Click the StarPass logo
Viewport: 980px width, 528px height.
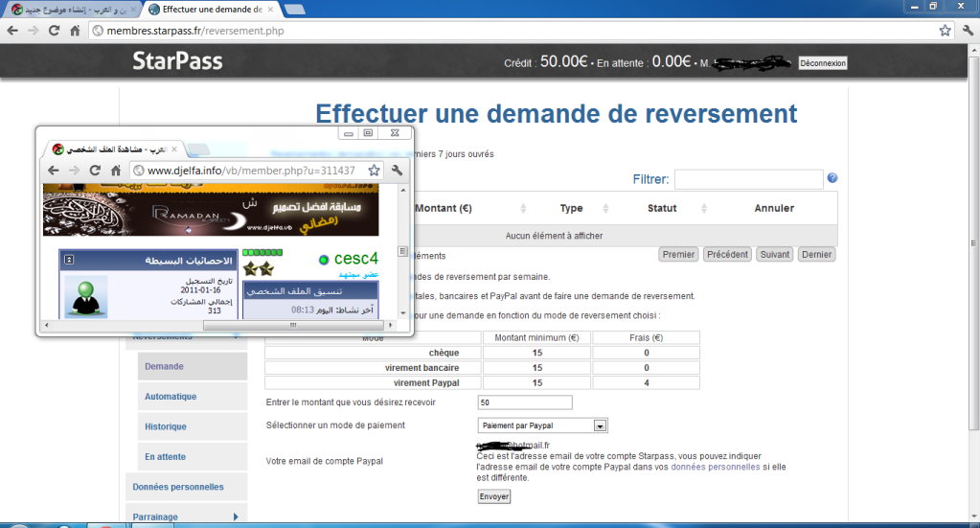[x=177, y=60]
